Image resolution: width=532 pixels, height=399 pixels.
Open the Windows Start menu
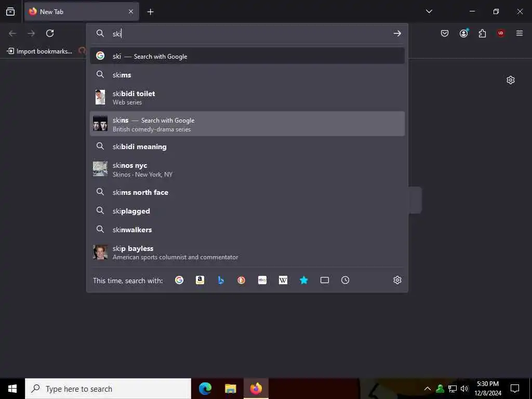12,389
